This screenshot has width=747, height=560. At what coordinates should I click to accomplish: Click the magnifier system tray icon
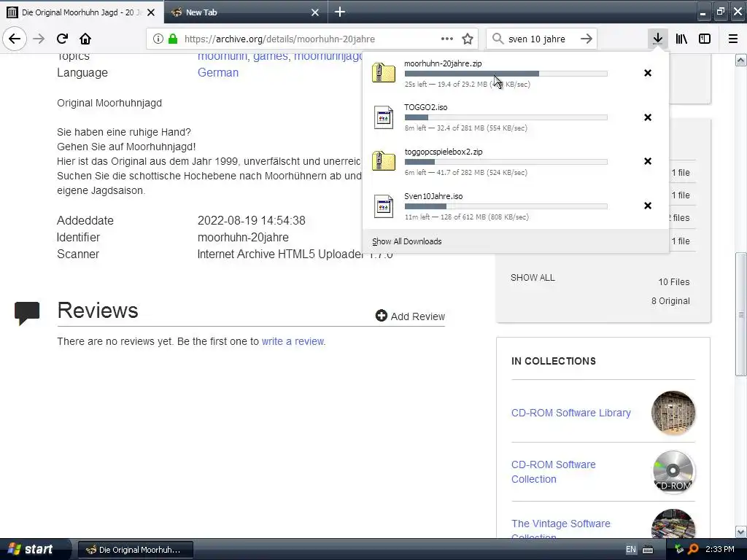(693, 550)
